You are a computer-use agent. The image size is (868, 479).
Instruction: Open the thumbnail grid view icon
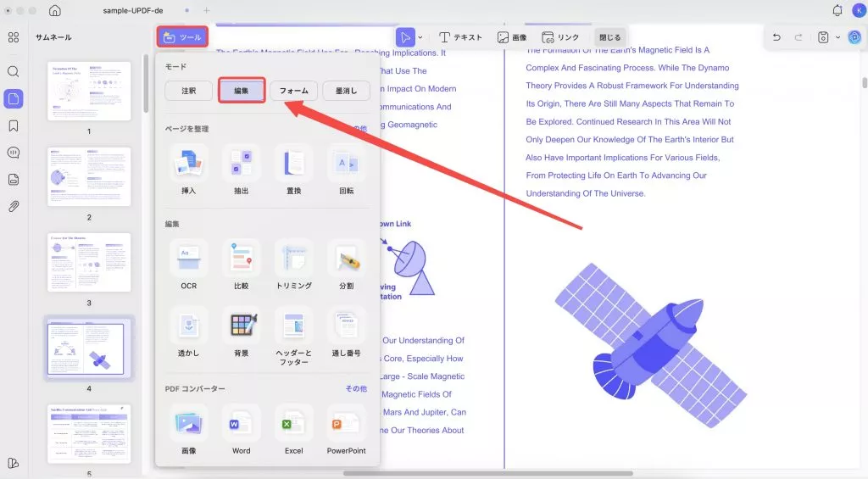(14, 37)
